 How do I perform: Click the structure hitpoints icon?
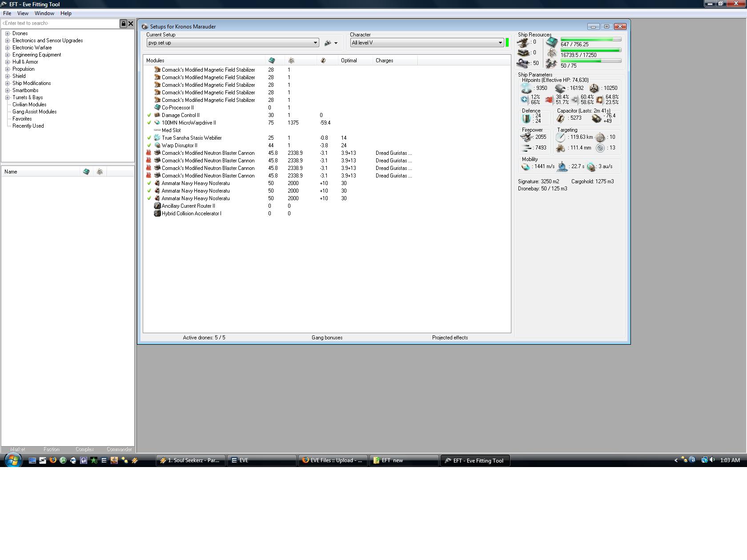pos(594,89)
